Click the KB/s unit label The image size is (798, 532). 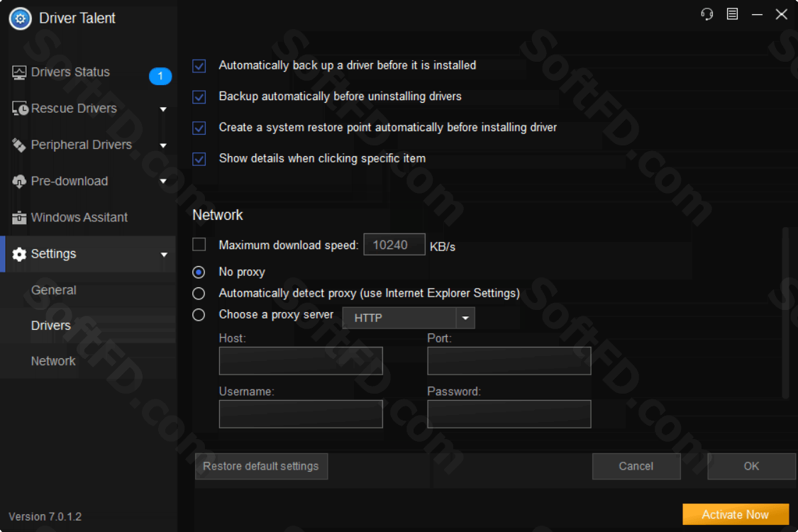(x=443, y=247)
